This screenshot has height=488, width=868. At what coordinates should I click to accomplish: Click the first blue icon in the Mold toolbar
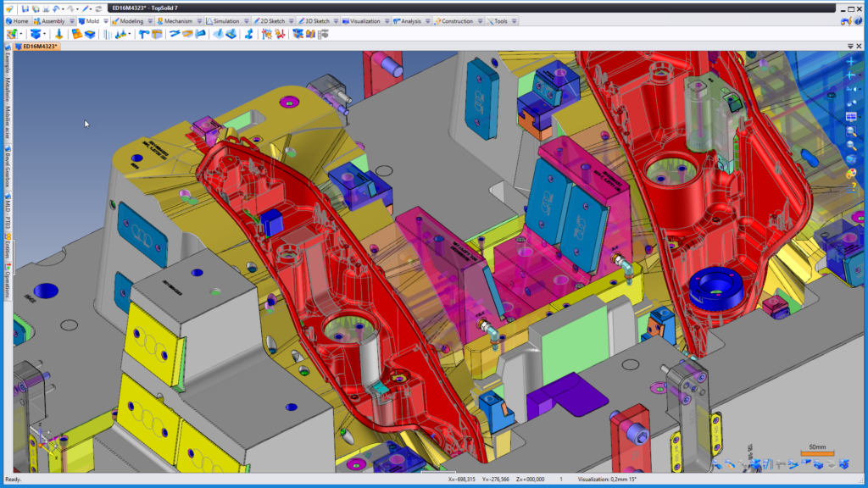(x=36, y=34)
